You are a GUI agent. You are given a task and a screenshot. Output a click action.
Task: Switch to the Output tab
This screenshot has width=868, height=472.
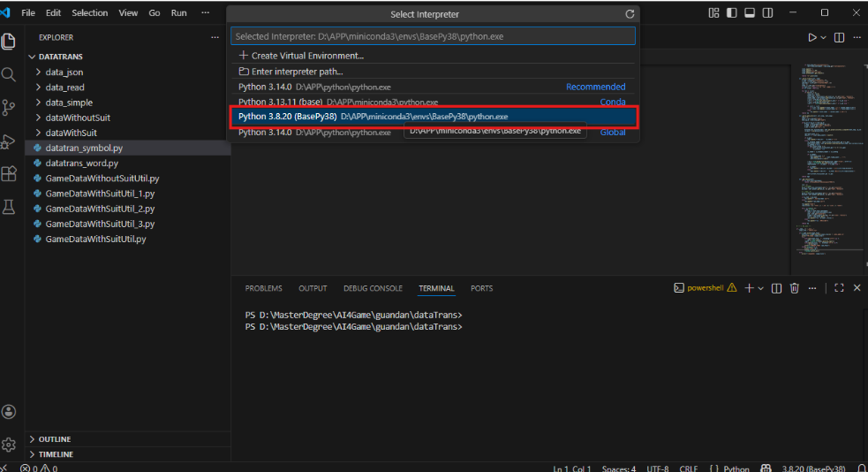click(313, 288)
